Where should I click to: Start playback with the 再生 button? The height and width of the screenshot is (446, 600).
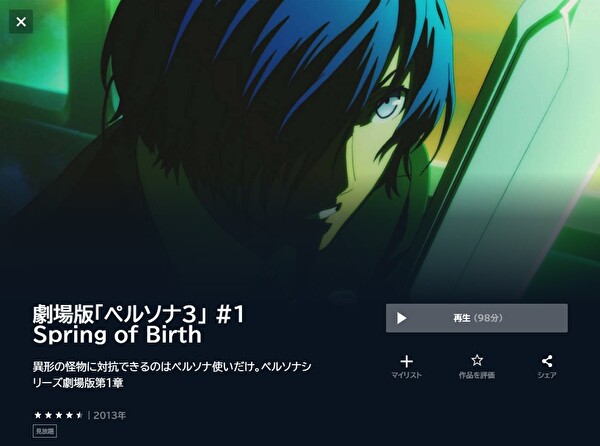tap(477, 318)
